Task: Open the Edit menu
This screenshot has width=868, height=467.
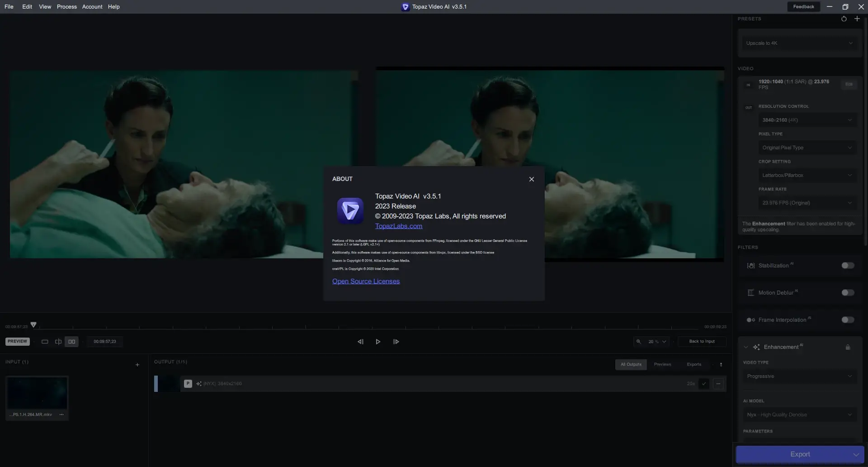Action: (x=27, y=7)
